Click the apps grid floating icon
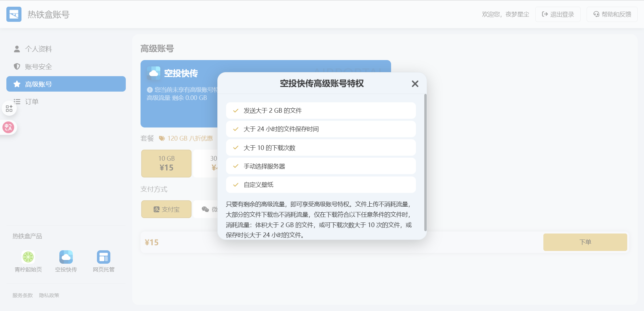This screenshot has width=644, height=311. (9, 108)
